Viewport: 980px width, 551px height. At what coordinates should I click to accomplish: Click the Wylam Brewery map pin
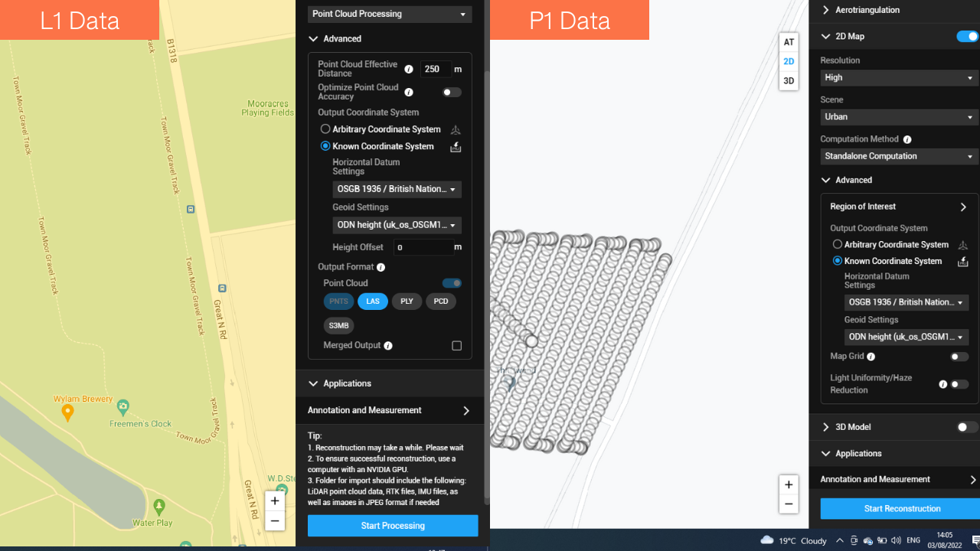67,413
